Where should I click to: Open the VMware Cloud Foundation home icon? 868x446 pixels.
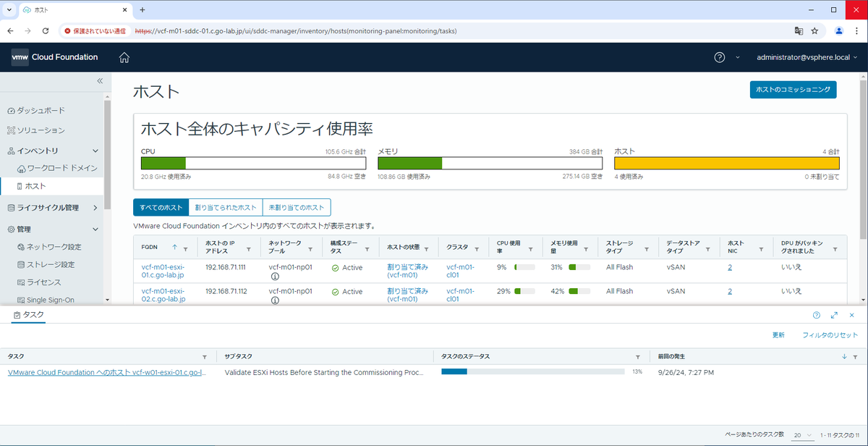click(124, 57)
